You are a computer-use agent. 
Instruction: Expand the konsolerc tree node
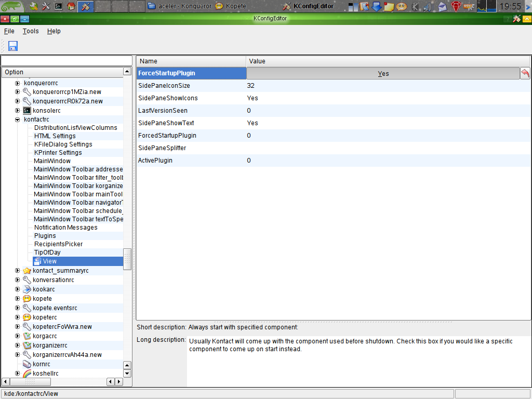click(17, 110)
